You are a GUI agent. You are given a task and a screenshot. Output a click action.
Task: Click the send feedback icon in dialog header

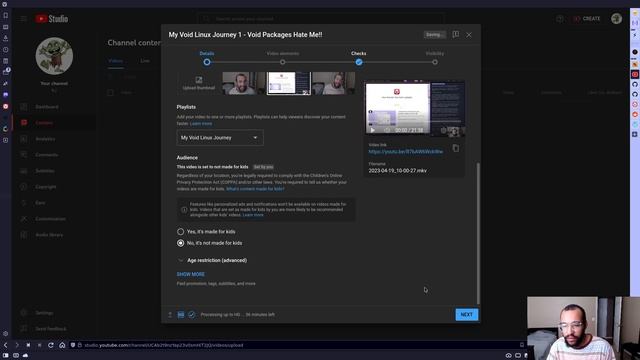pyautogui.click(x=456, y=35)
